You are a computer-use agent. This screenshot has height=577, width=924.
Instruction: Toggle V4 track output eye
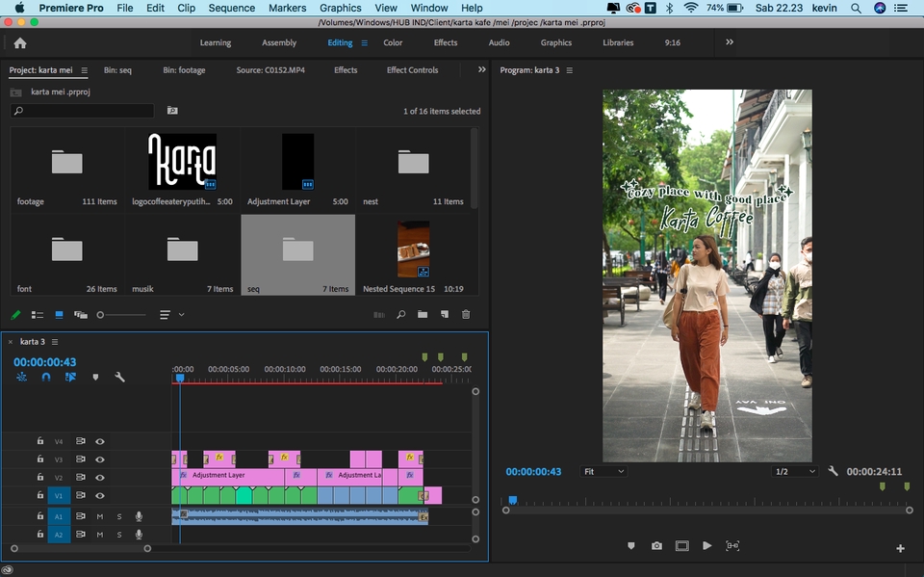click(100, 441)
